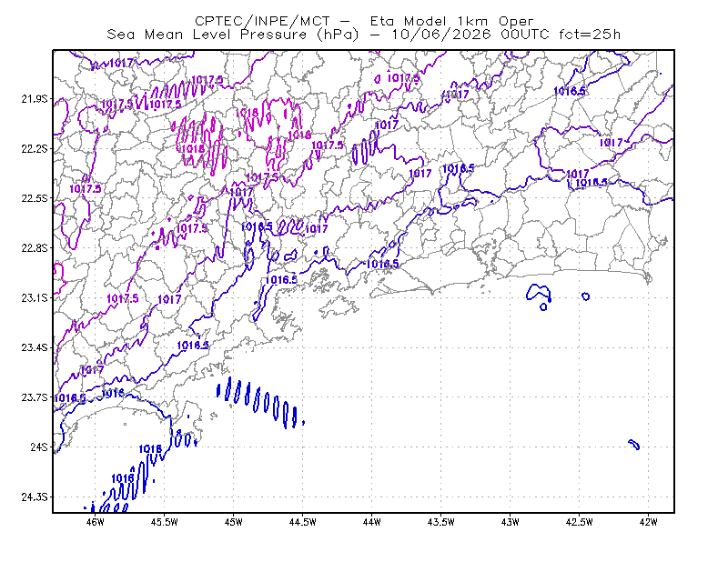
Task: Click the 'fct=25h' forecast hour text
Action: click(589, 35)
